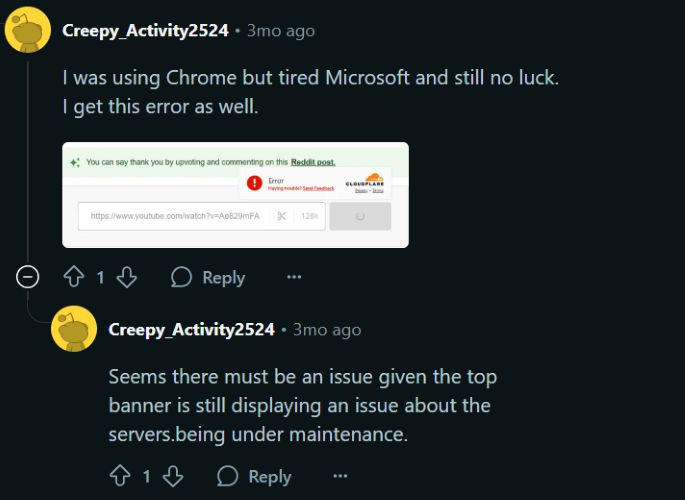The image size is (685, 500).
Task: Open more options on the first comment
Action: [293, 277]
